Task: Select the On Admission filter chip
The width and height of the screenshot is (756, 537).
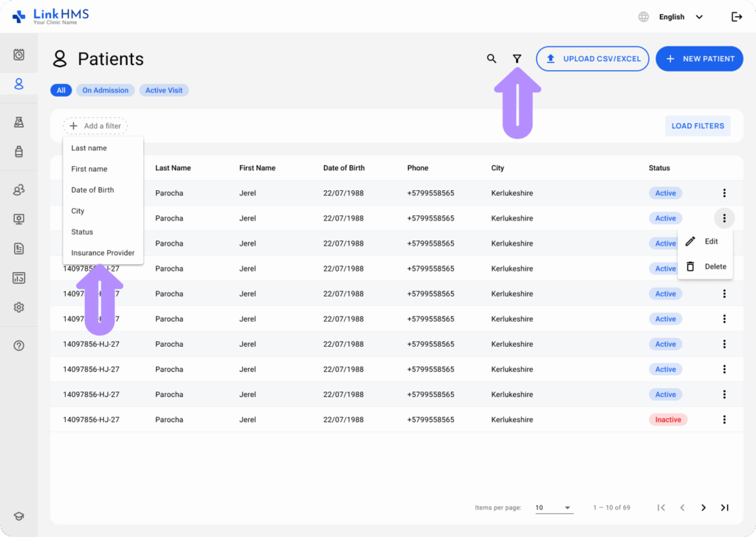Action: pos(105,89)
